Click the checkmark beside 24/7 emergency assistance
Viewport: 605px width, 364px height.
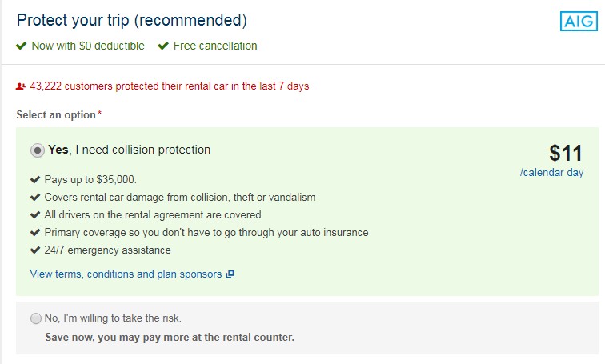[x=35, y=250]
